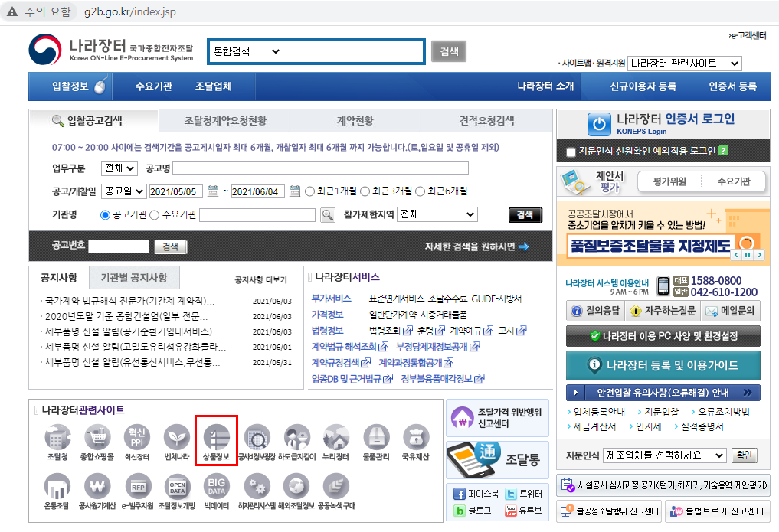Open the 조달가격 위반행위 신고센터 banner
The width and height of the screenshot is (779, 532).
coord(497,417)
